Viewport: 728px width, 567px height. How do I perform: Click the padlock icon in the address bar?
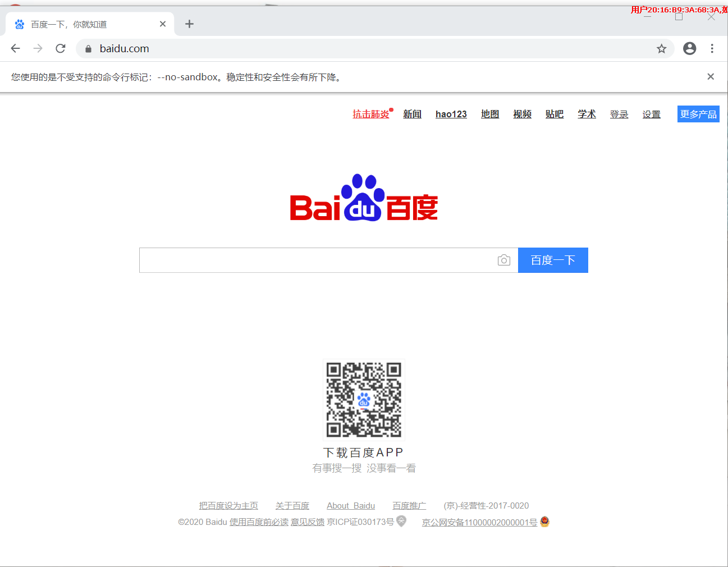pos(88,48)
